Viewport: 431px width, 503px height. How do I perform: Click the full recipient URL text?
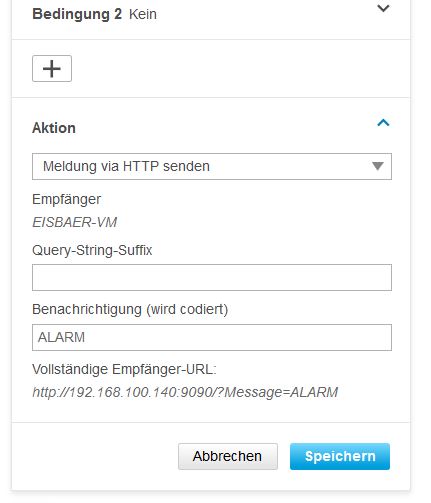click(185, 392)
